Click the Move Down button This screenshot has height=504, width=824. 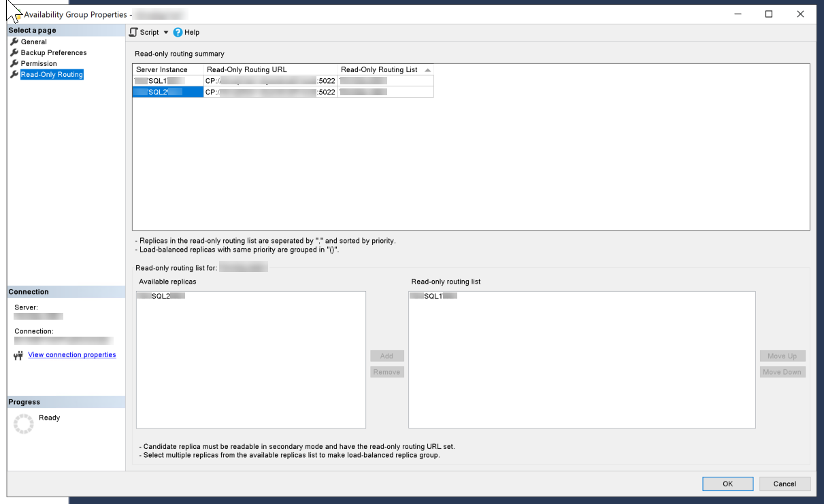click(x=782, y=371)
